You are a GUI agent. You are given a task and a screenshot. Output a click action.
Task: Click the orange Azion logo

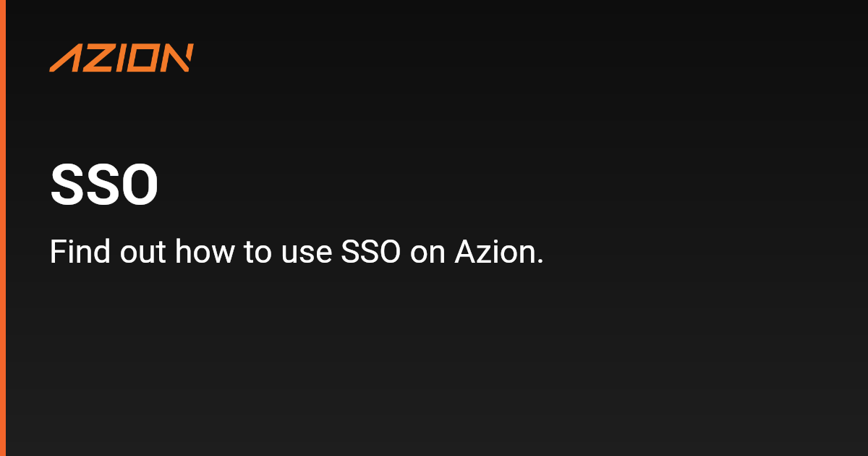point(122,58)
